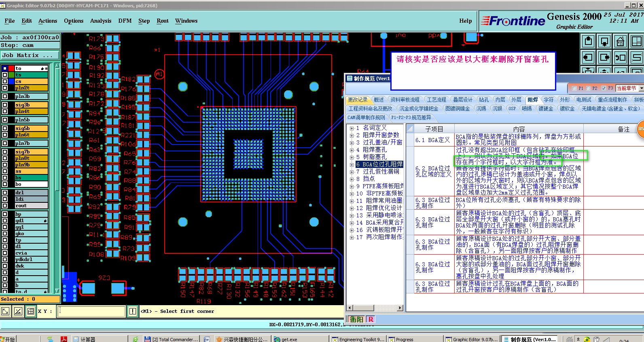Open the DFM menu
Screen dimensions: 644x342
pyautogui.click(x=125, y=21)
